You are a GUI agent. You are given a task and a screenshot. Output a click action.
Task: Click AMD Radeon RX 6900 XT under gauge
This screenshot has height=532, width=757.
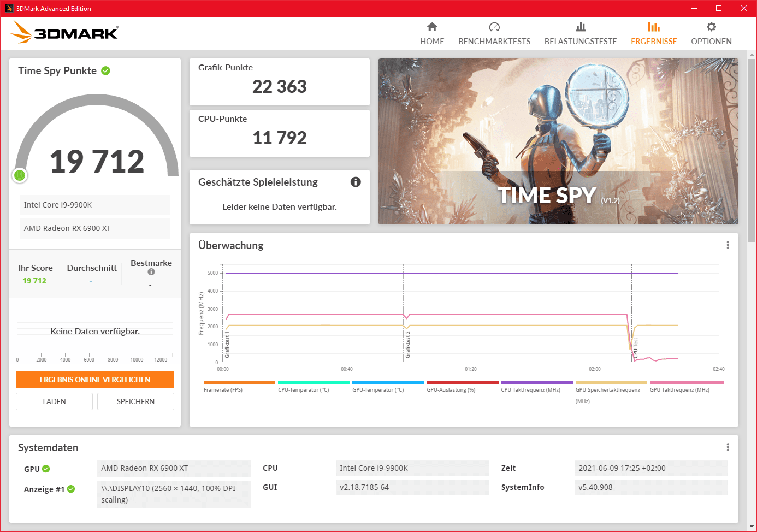95,228
